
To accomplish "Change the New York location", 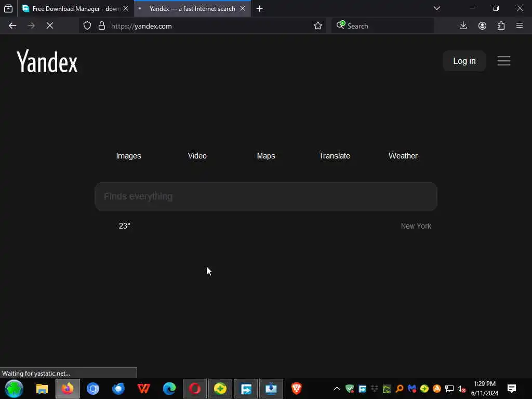I will [416, 226].
